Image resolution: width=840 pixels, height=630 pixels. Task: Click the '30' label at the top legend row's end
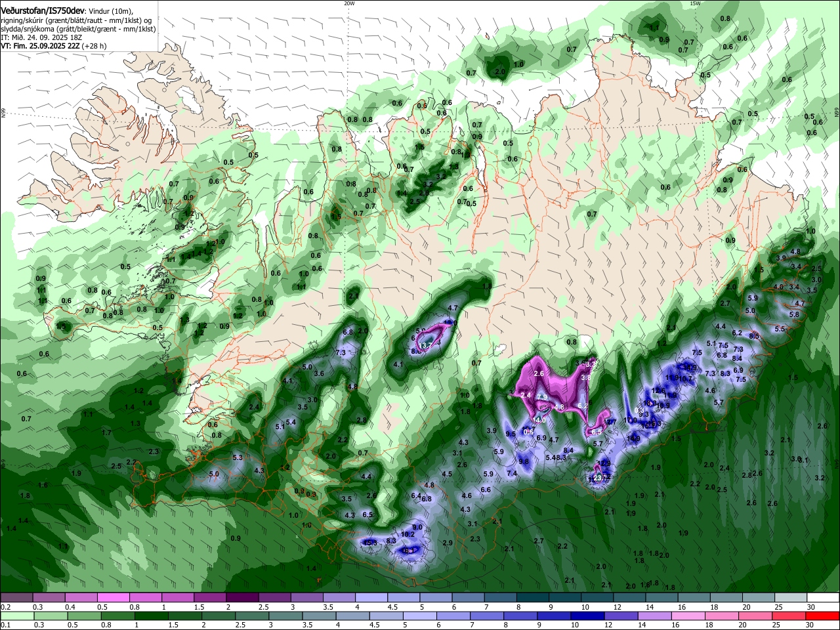click(x=811, y=607)
